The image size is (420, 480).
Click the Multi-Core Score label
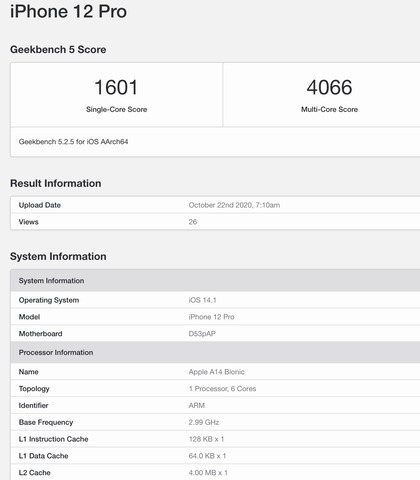[x=329, y=109]
